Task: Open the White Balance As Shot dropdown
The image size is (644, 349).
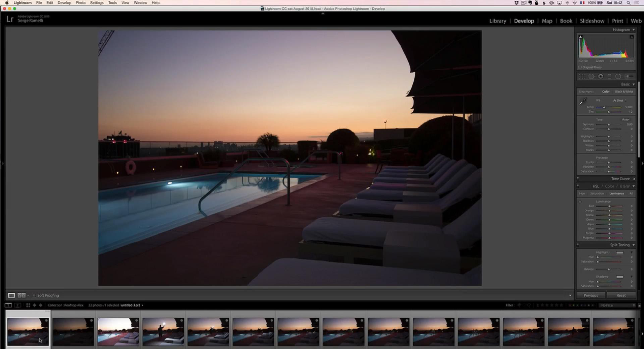Action: click(x=620, y=100)
